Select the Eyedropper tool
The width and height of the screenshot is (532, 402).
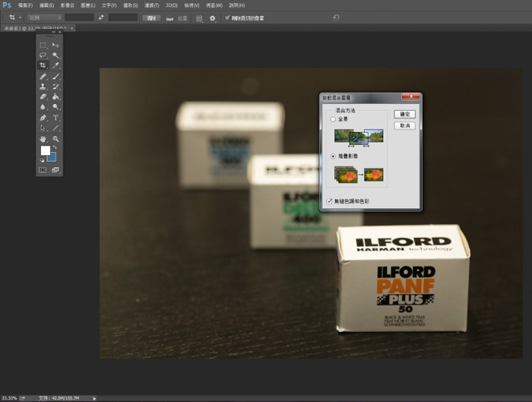55,65
